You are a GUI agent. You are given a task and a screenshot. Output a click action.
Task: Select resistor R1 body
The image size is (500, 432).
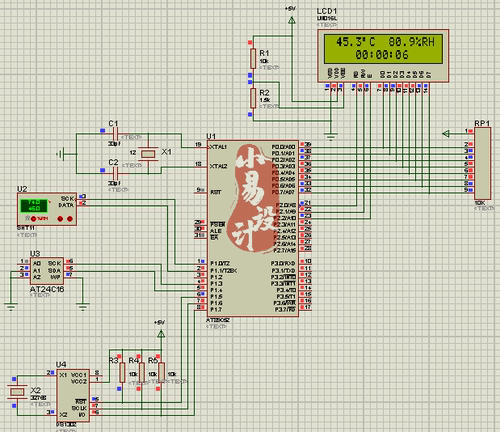[253, 58]
